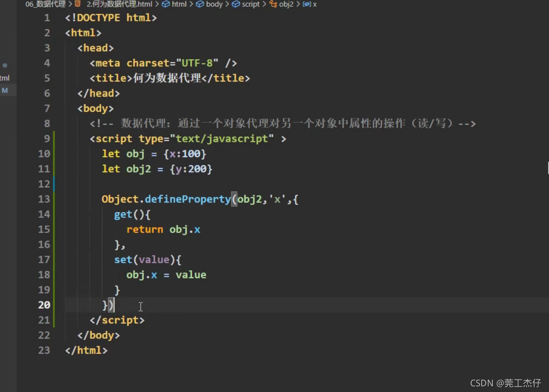Click line number 8 in the gutter

pos(47,124)
